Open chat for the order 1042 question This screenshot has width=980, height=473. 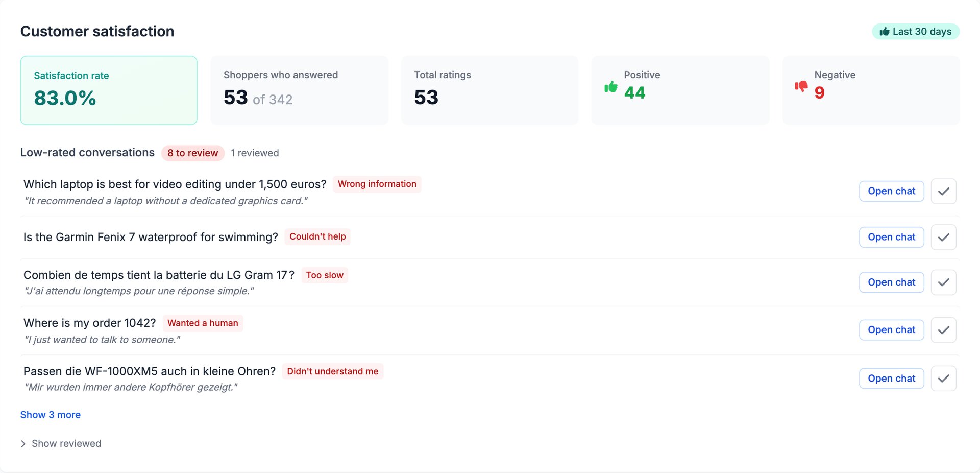coord(891,330)
